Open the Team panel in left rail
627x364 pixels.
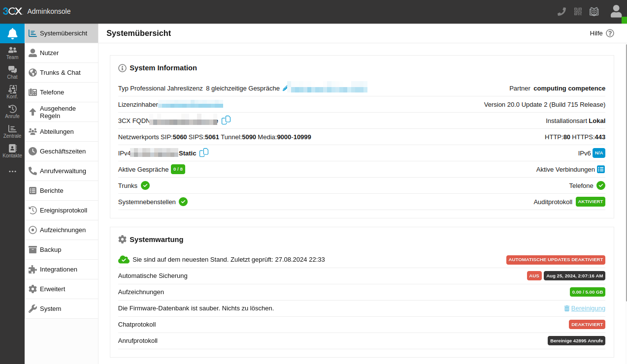coord(12,53)
